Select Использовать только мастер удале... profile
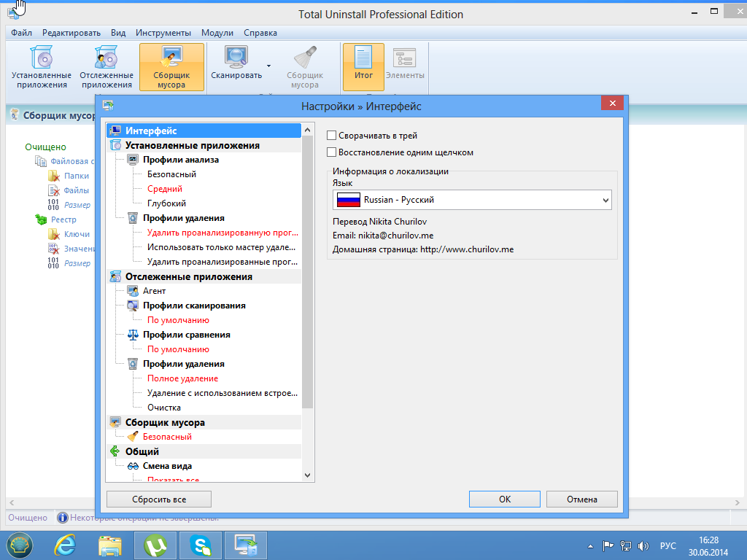The width and height of the screenshot is (747, 560). tap(221, 247)
